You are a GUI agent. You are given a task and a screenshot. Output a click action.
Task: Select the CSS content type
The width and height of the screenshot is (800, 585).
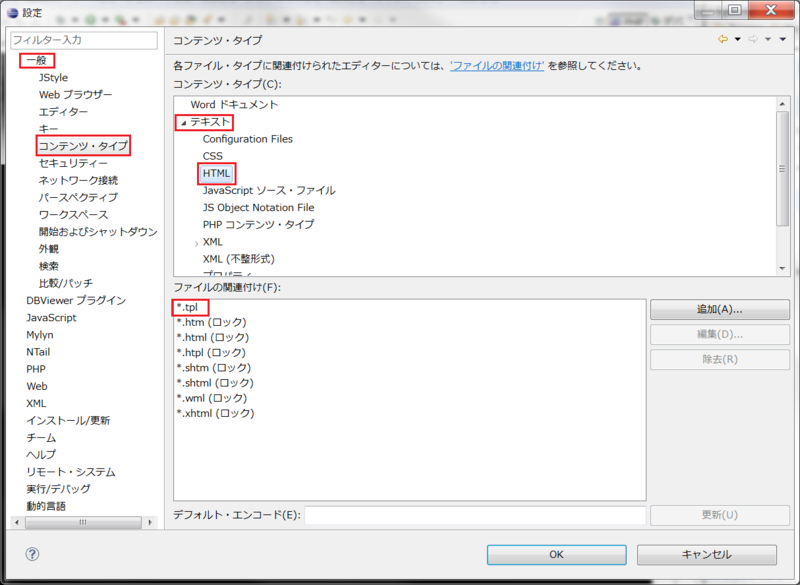click(214, 156)
